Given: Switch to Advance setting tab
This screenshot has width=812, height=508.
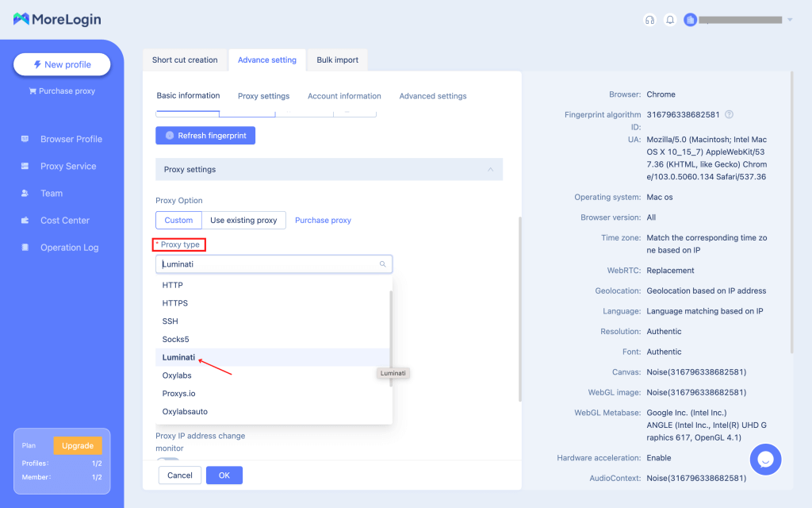Looking at the screenshot, I should click(267, 60).
